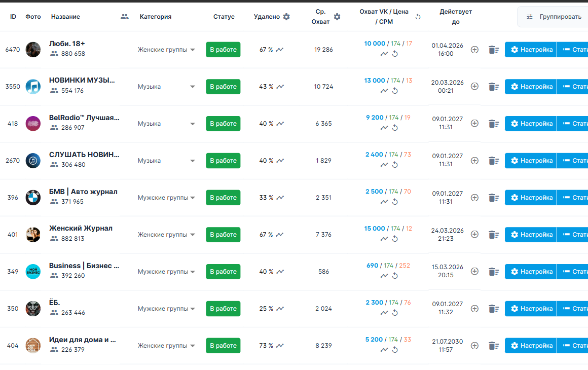Open Настройка for НОВИНКИ МУЗЫ... row
Viewport: 588px width, 370px height.
click(x=531, y=87)
